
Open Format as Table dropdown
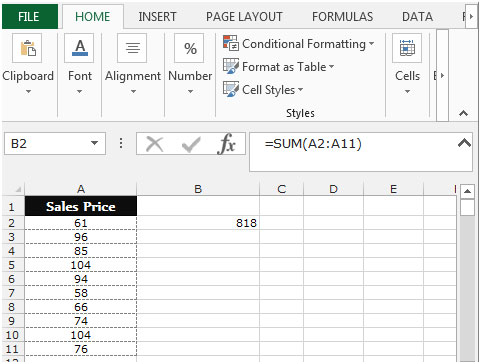click(x=331, y=67)
